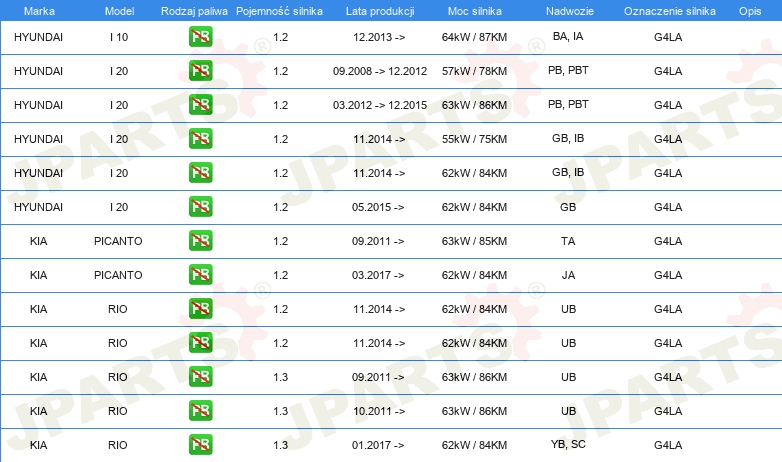Image resolution: width=782 pixels, height=462 pixels.
Task: Select HYUNDAI in the I 10 row
Action: pos(38,37)
